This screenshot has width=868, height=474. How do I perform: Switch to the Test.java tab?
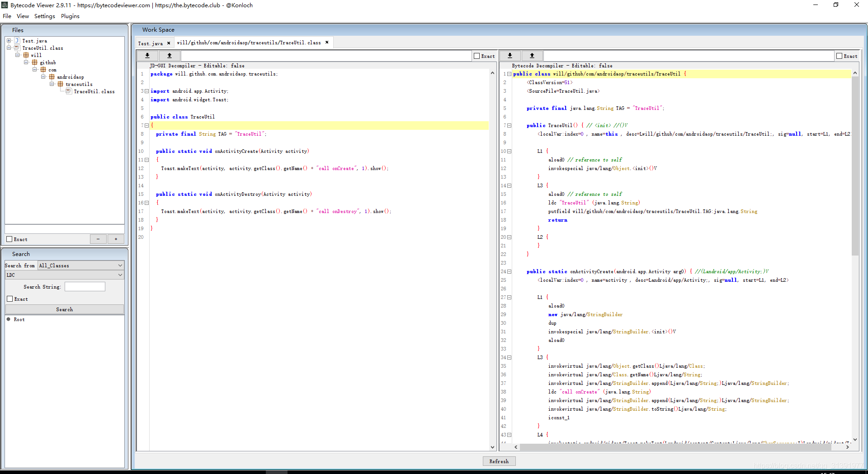(150, 43)
